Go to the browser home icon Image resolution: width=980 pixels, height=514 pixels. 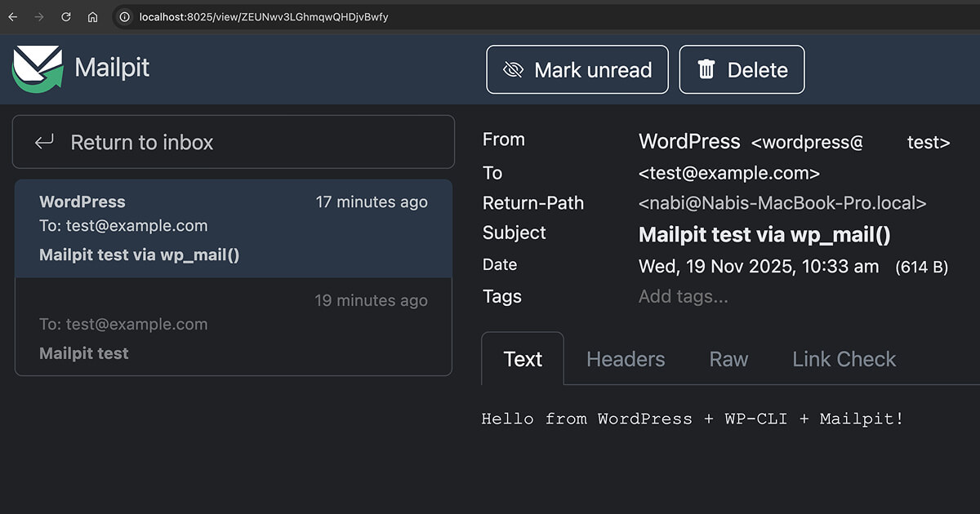tap(92, 16)
